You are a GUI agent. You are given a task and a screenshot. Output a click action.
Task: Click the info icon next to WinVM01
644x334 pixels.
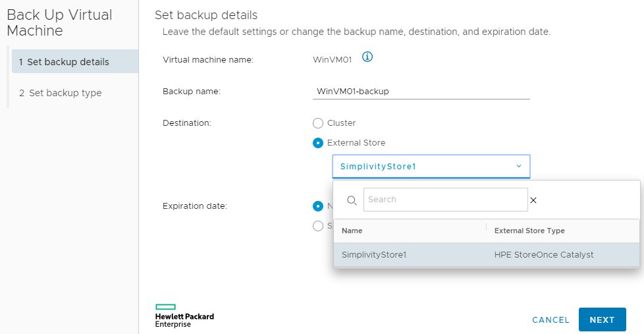coord(367,57)
